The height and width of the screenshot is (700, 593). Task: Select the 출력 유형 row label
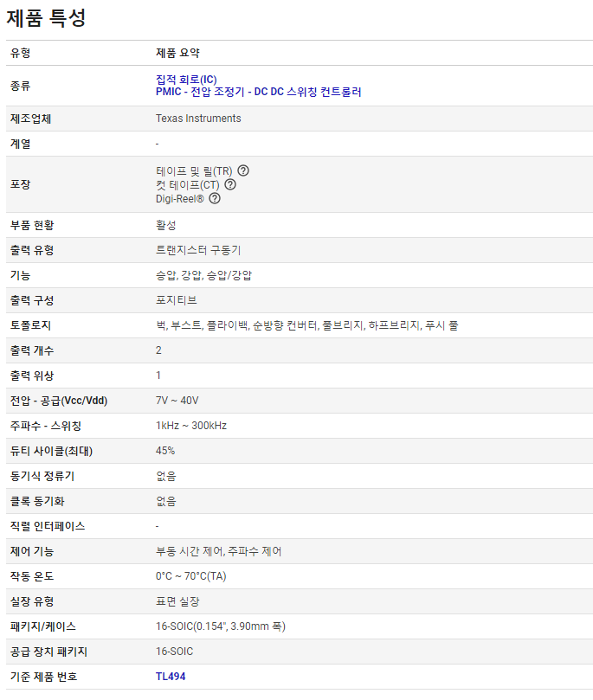point(32,250)
